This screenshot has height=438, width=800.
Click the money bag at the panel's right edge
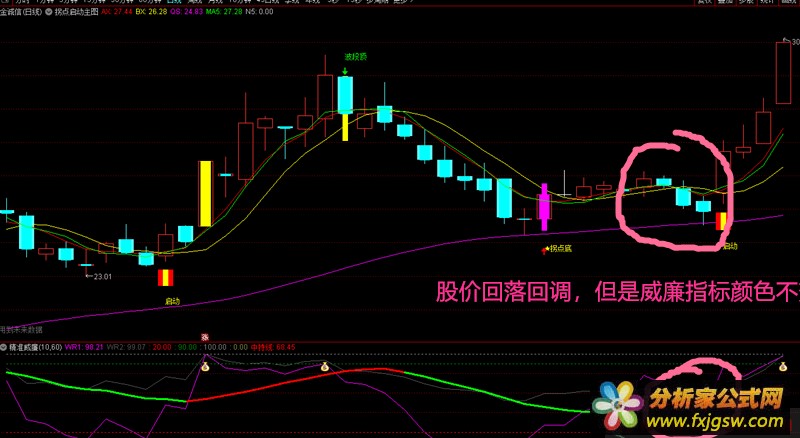[782, 366]
